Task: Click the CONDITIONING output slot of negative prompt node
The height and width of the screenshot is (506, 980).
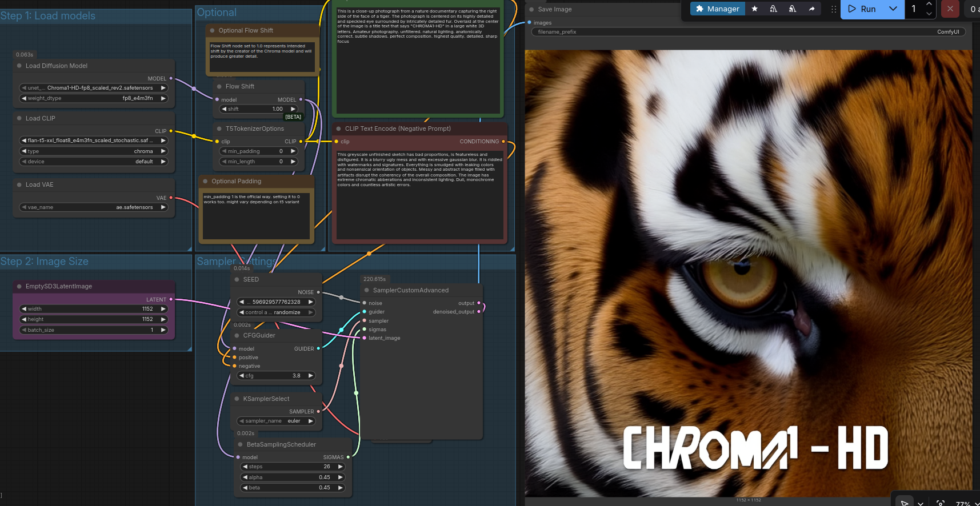Action: click(503, 141)
